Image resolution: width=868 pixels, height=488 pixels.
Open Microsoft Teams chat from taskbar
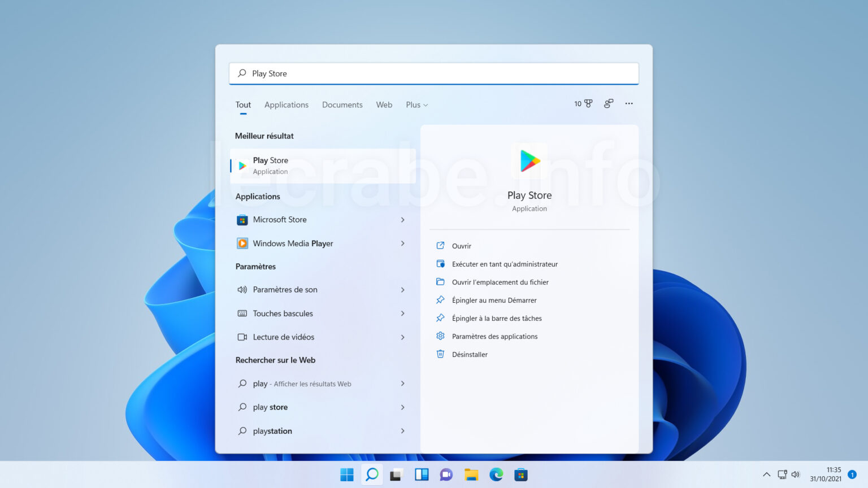[x=446, y=474]
